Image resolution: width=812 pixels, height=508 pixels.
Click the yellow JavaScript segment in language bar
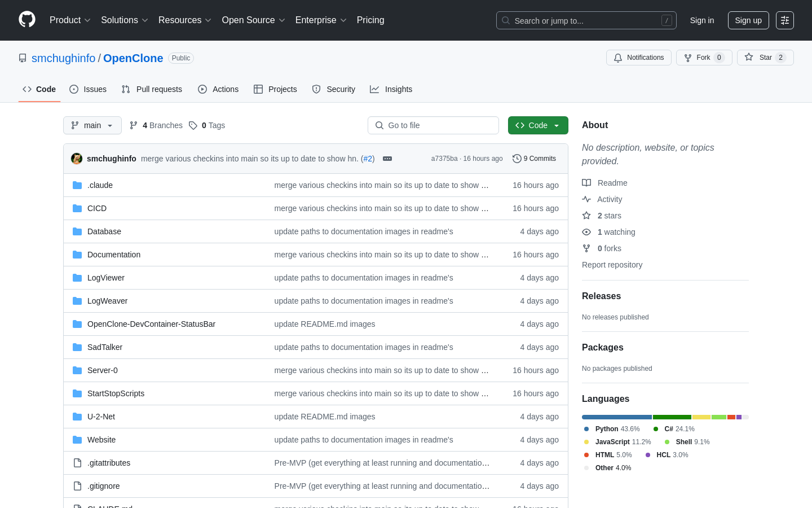pyautogui.click(x=701, y=417)
